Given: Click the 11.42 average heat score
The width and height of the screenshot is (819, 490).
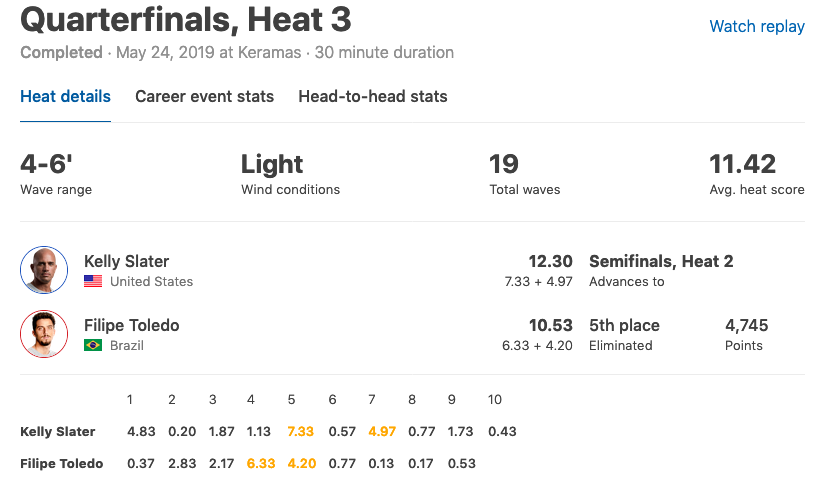Looking at the screenshot, I should 742,165.
